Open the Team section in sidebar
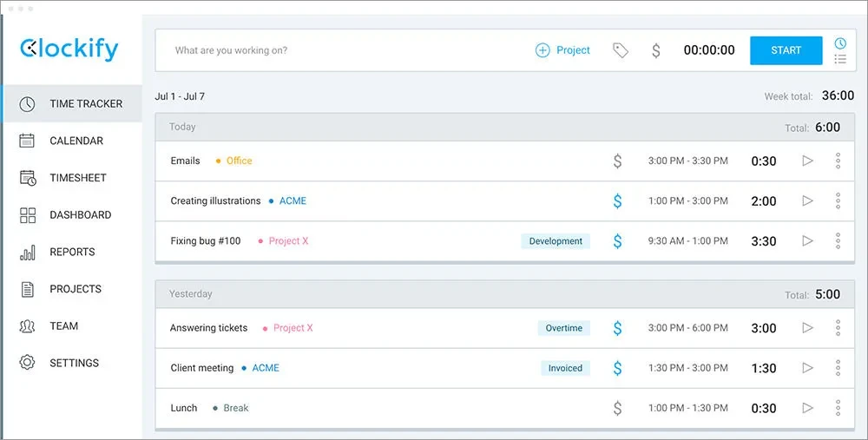The image size is (868, 440). coord(71,326)
